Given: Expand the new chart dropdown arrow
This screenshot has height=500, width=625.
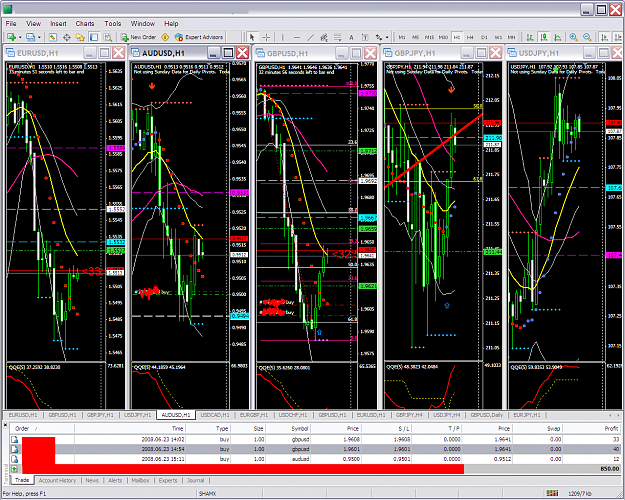Looking at the screenshot, I should [20, 37].
